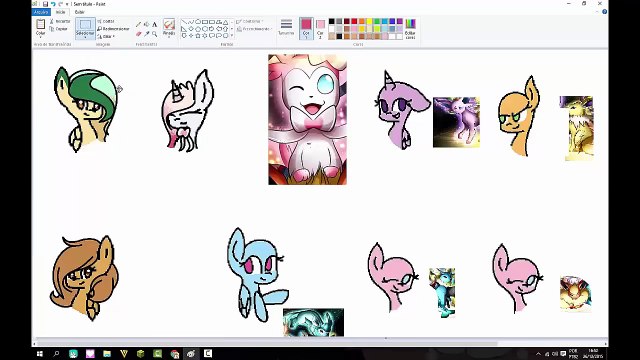The height and width of the screenshot is (360, 640).
Task: Open the Colar dropdown arrow
Action: coord(40,37)
